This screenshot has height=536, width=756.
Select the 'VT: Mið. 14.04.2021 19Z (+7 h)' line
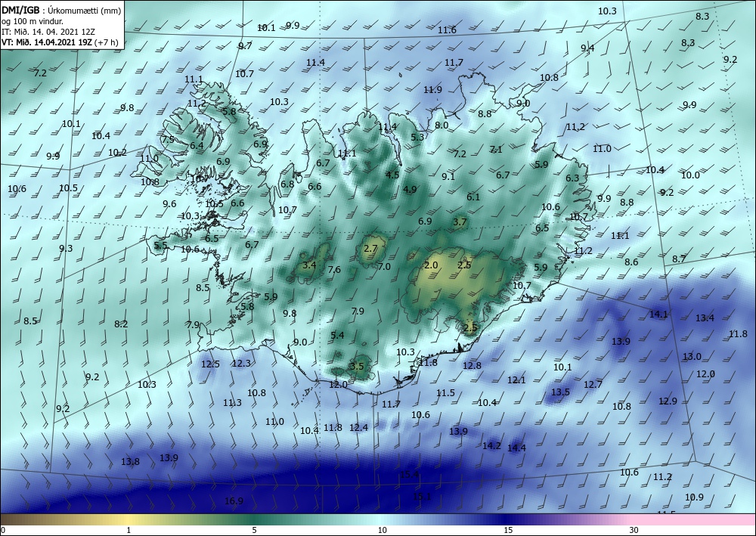point(59,42)
